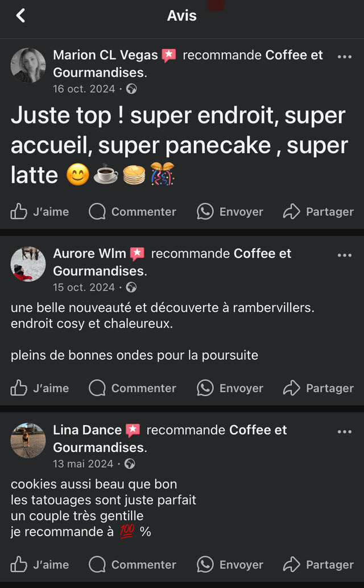Image resolution: width=364 pixels, height=588 pixels.
Task: Go back using the top-left arrow
Action: tap(20, 15)
